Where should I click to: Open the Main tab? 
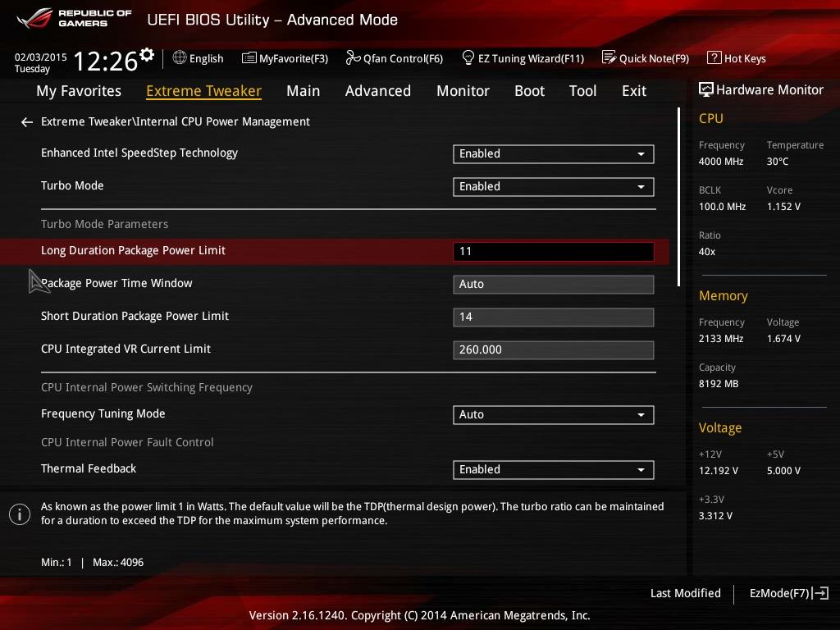tap(304, 91)
